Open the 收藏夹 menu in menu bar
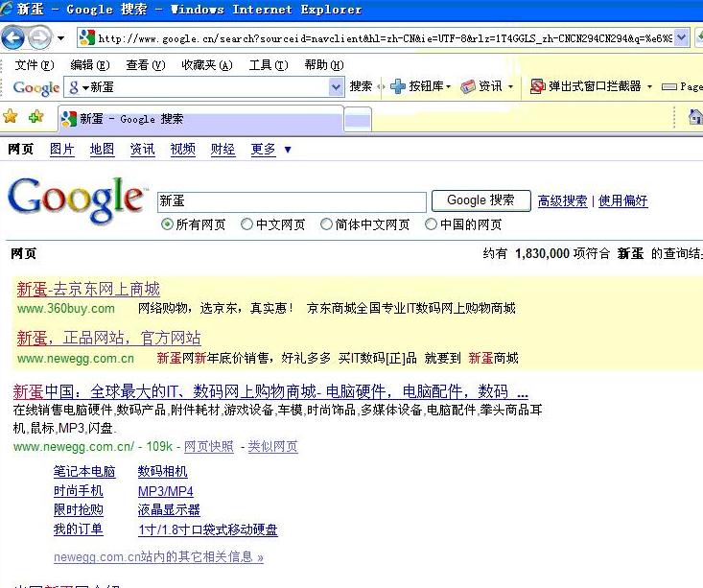The image size is (703, 588). point(206,65)
